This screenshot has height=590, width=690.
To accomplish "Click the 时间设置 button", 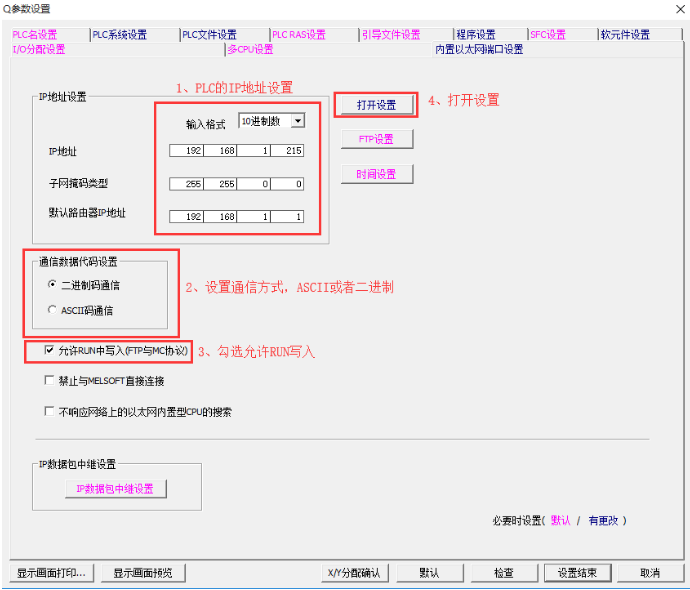I will click(377, 174).
